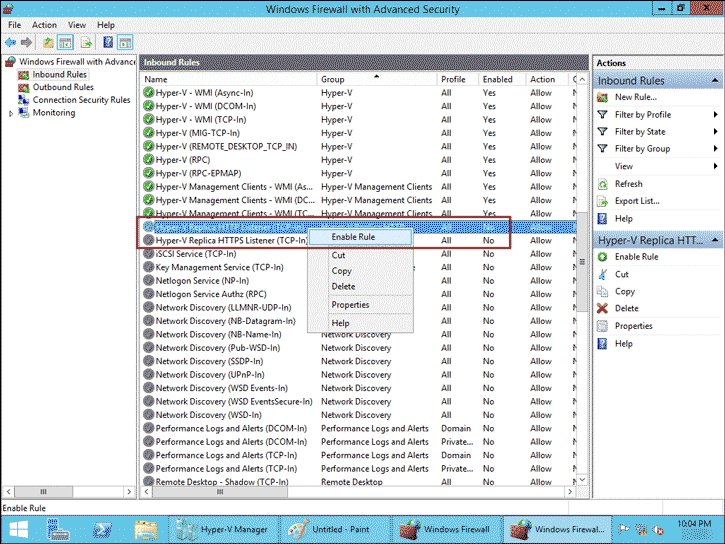This screenshot has width=725, height=544.
Task: Sort rules by the Group column header
Action: [x=377, y=79]
